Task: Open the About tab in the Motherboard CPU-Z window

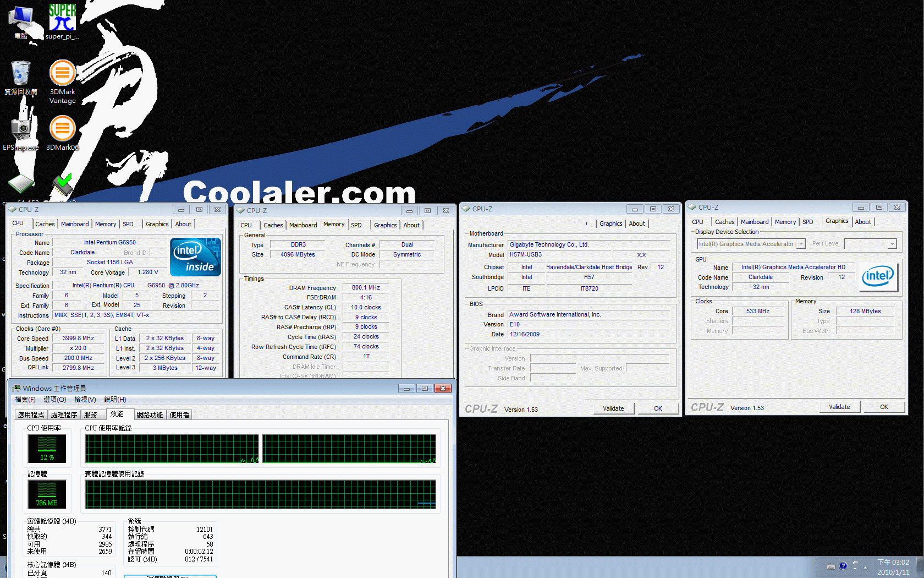Action: 637,223
